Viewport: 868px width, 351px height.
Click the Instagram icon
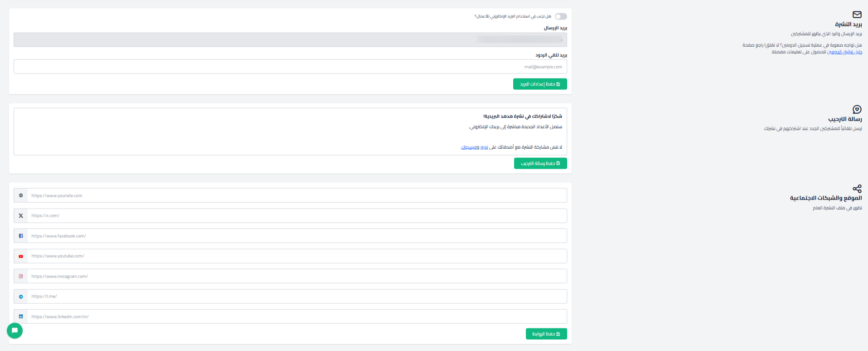click(21, 276)
